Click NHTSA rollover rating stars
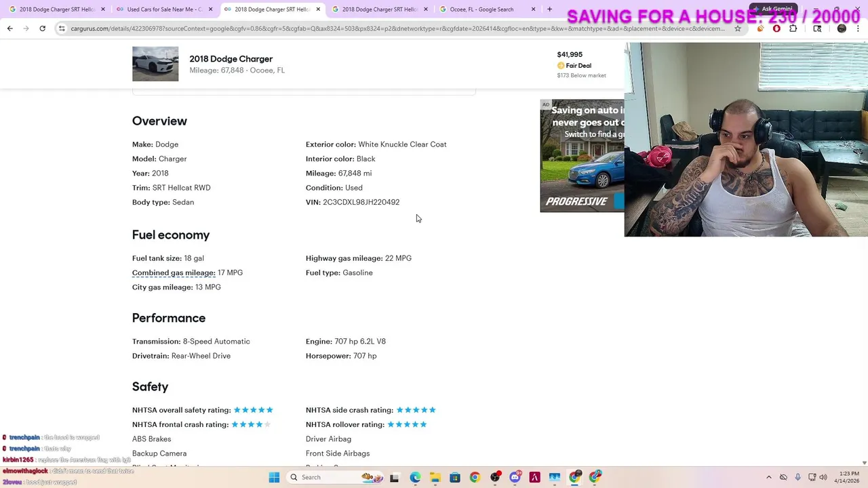Viewport: 868px width, 488px height. 408,424
